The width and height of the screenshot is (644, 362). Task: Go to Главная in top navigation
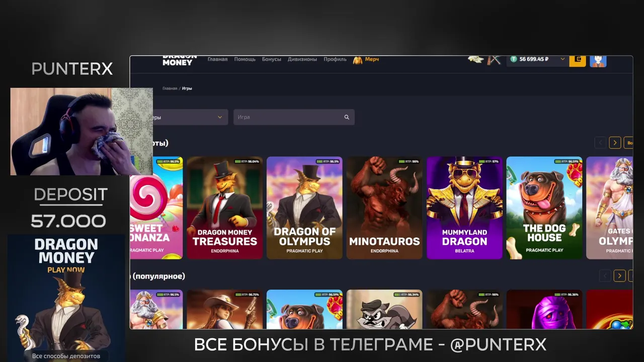pyautogui.click(x=217, y=59)
